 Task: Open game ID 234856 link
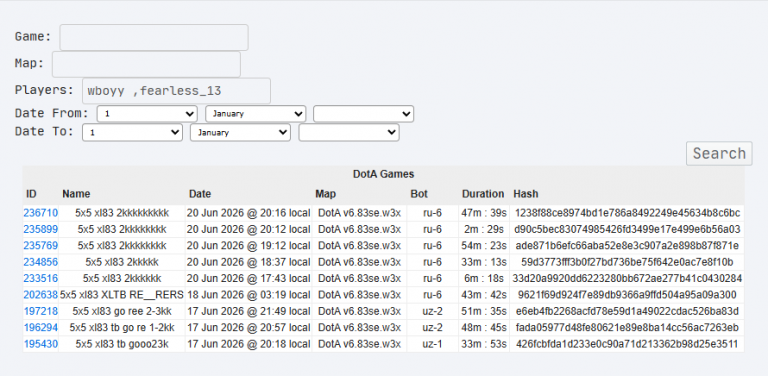[41, 262]
